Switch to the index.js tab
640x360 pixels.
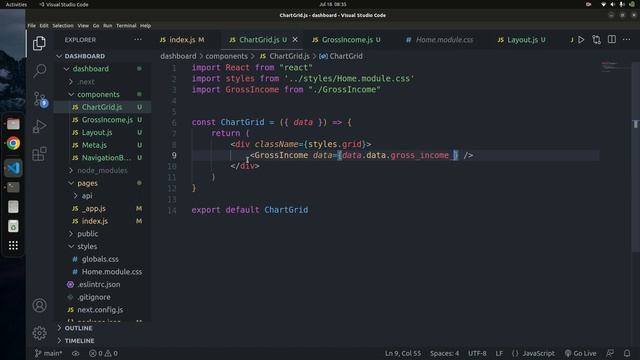click(x=182, y=40)
